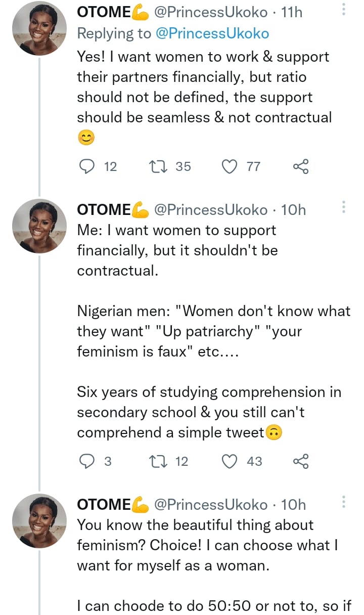Share the tweet about studying comprehension
Image resolution: width=364 pixels, height=615 pixels.
[x=301, y=461]
